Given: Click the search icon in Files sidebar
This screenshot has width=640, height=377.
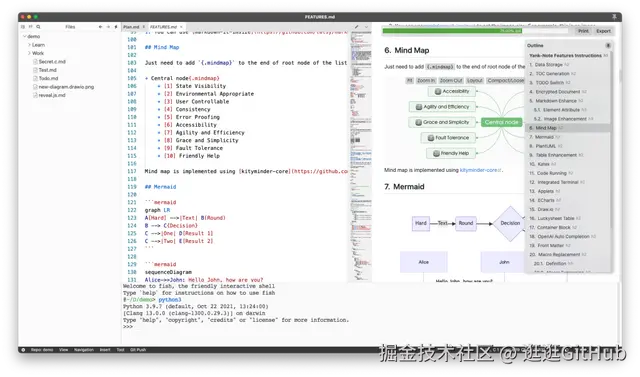Looking at the screenshot, I should [38, 27].
